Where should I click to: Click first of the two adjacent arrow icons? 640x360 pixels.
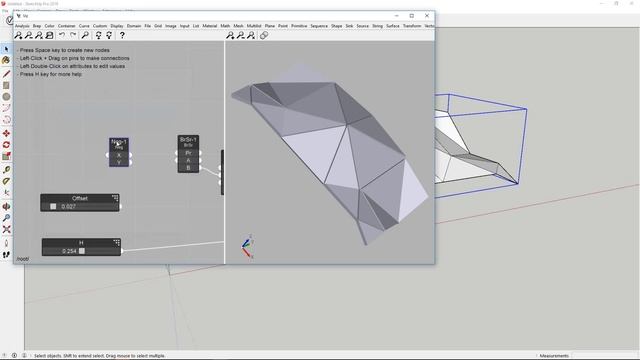point(98,36)
